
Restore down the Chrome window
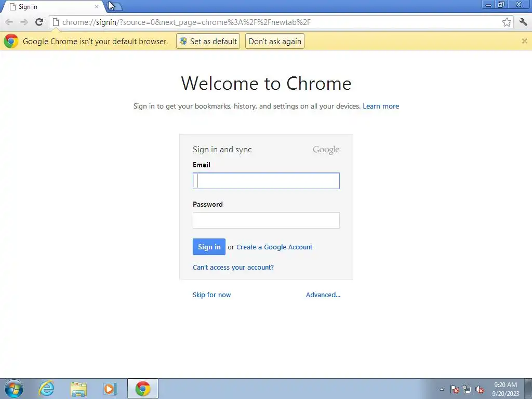coord(501,5)
